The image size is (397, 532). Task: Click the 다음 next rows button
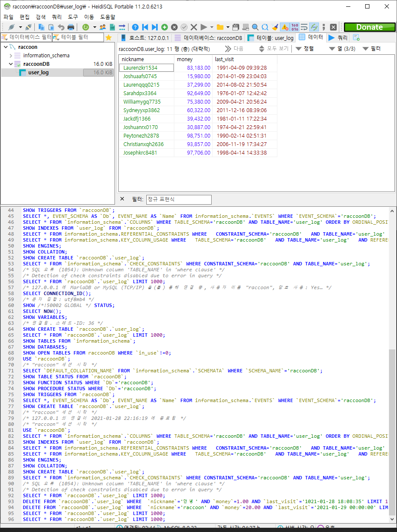pos(235,49)
